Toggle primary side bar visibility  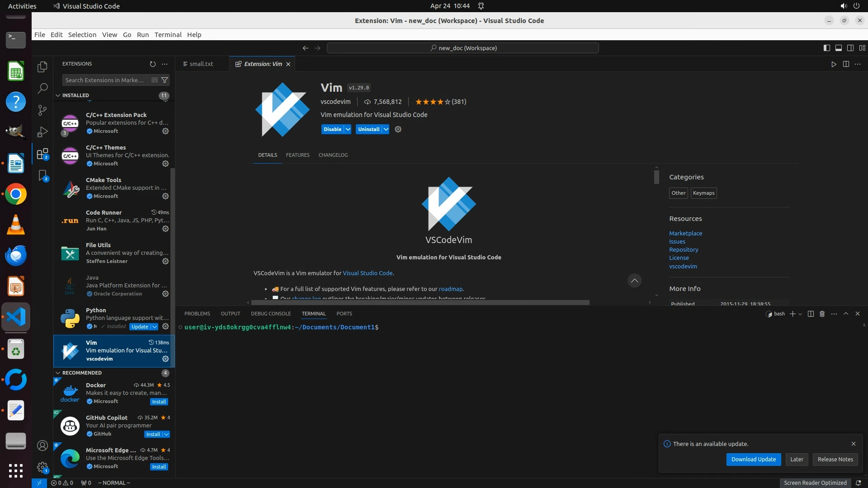[826, 48]
